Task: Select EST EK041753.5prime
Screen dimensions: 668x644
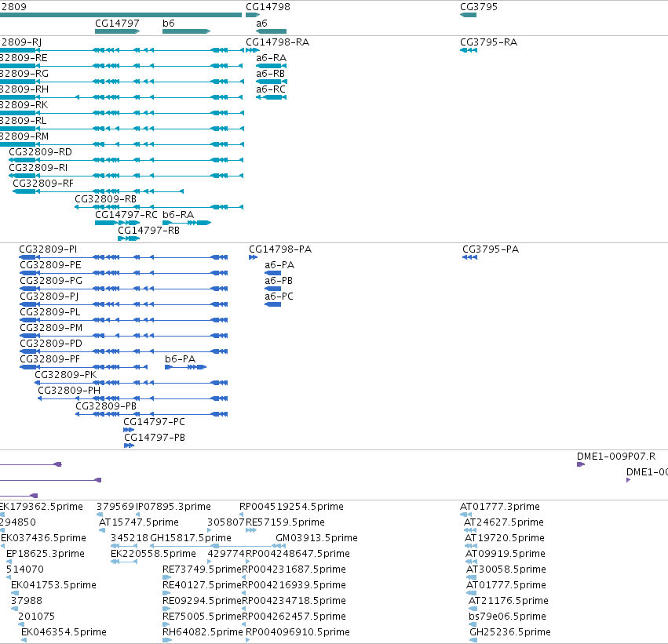Action: [15, 593]
